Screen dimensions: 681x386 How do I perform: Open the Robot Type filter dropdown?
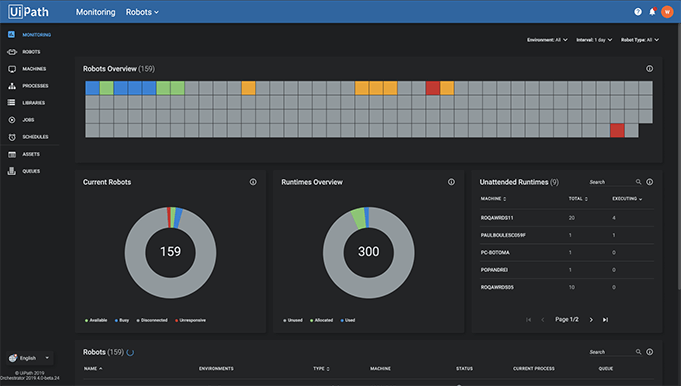[x=640, y=40]
